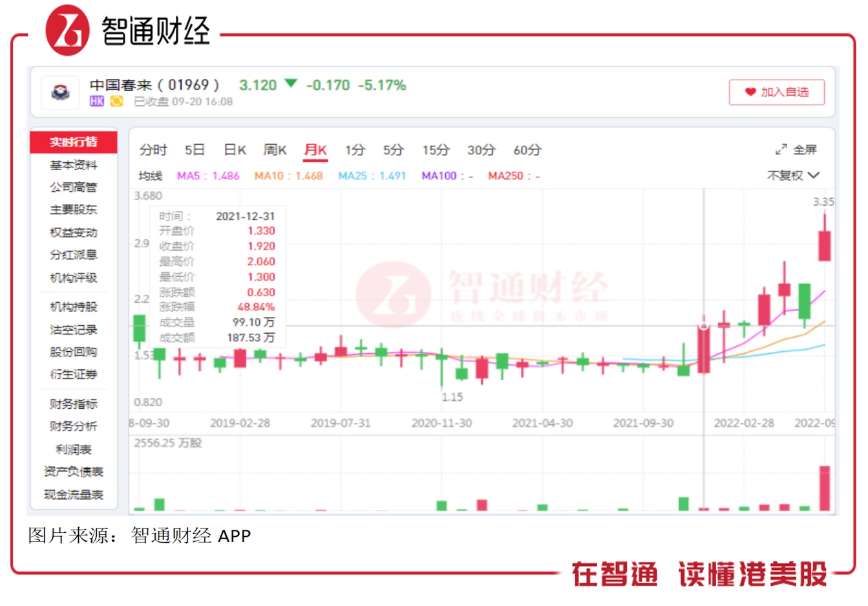868x606 pixels.
Task: Click the fullscreen expand arrows icon
Action: click(781, 150)
